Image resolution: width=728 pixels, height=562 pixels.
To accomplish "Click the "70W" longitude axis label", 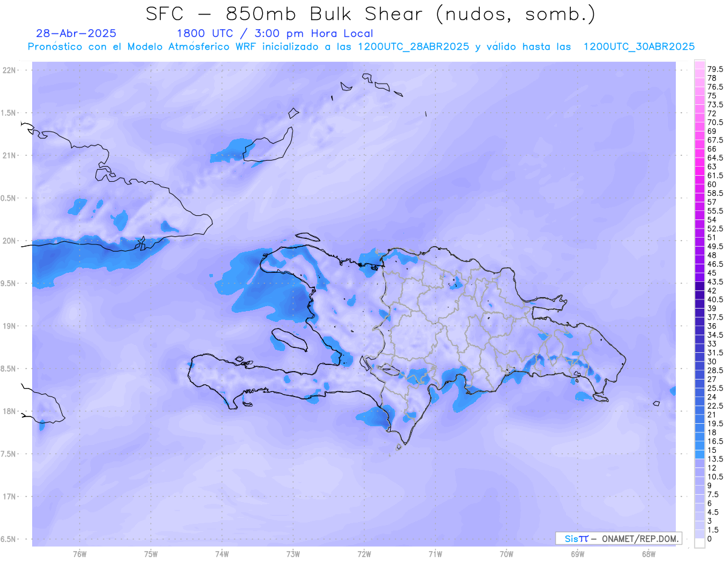I will point(507,554).
